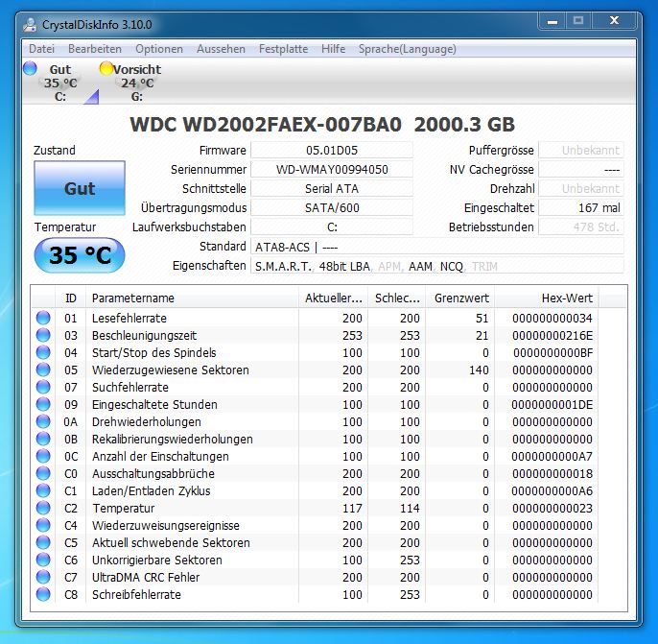Click the Eigenschaften features field
Viewport: 658px width, 644px height.
[x=436, y=266]
